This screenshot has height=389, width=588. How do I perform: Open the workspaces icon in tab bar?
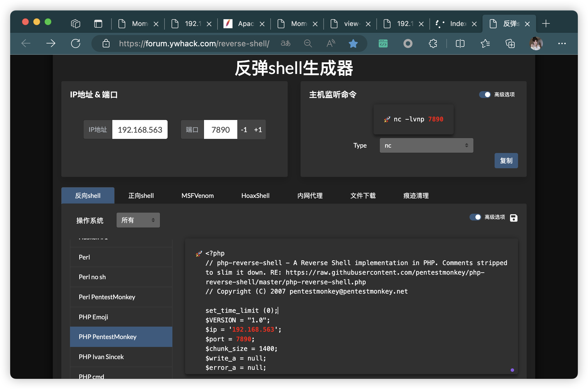76,24
